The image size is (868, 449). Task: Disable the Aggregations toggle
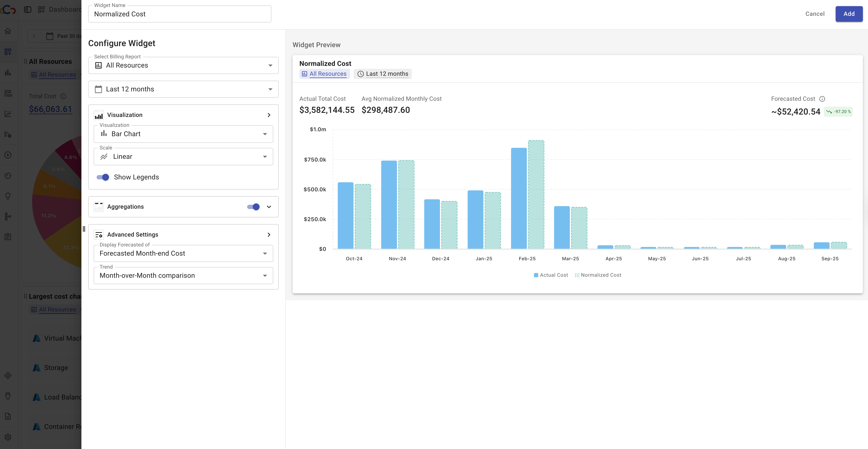click(x=253, y=207)
